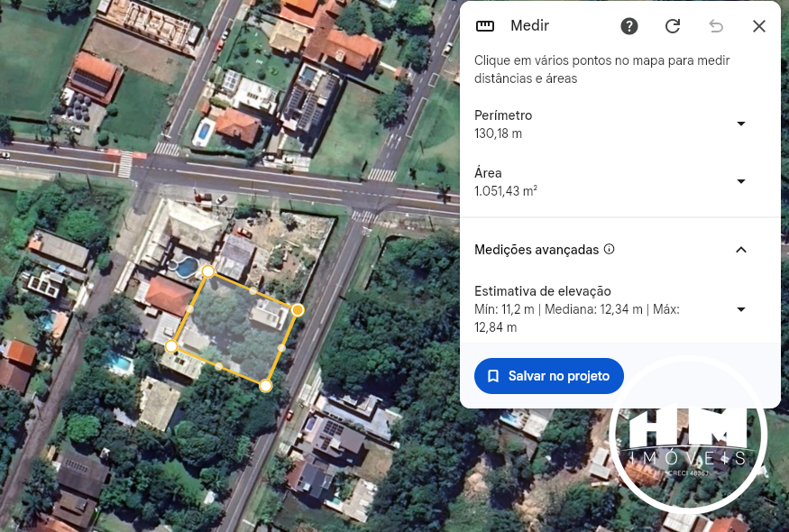
Task: Click the area value 1.051,43 m²
Action: [x=505, y=191]
